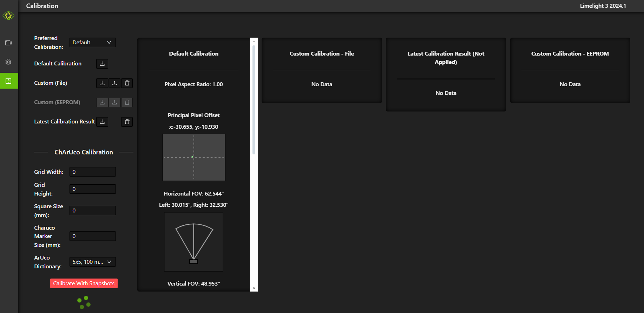This screenshot has width=644, height=313.
Task: Select the Custom Calibration - File card title
Action: tap(322, 54)
